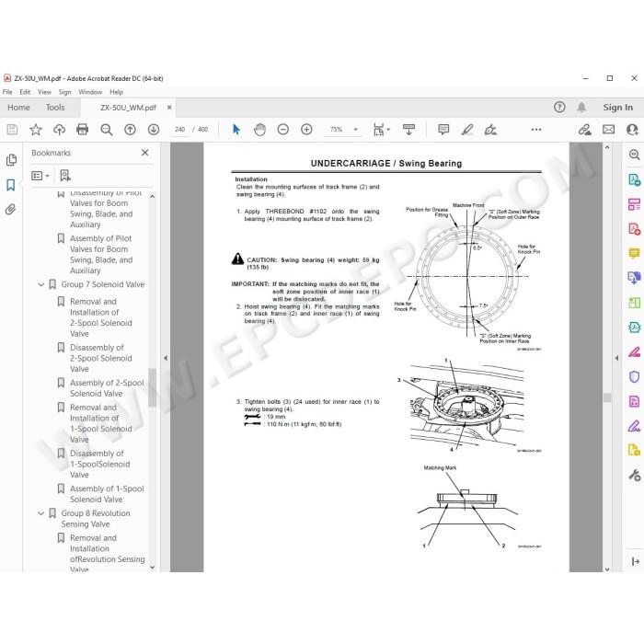The width and height of the screenshot is (644, 644).
Task: Collapse the left navigation pane arrow
Action: (166, 358)
